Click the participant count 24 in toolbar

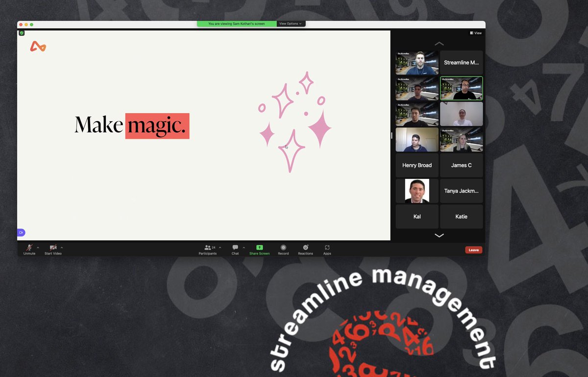pos(214,248)
